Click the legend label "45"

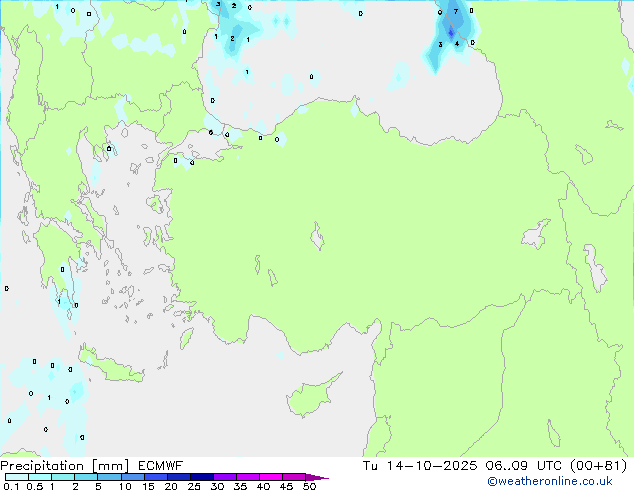287,486
